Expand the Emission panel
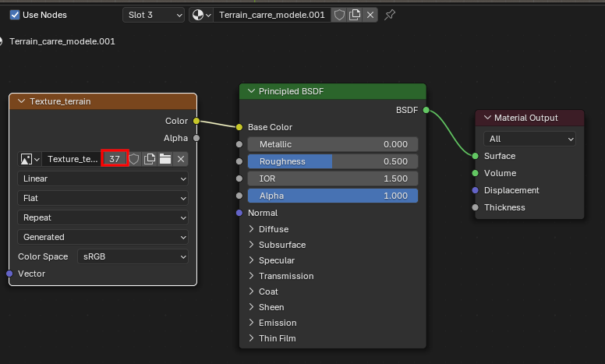The width and height of the screenshot is (605, 364). point(278,323)
